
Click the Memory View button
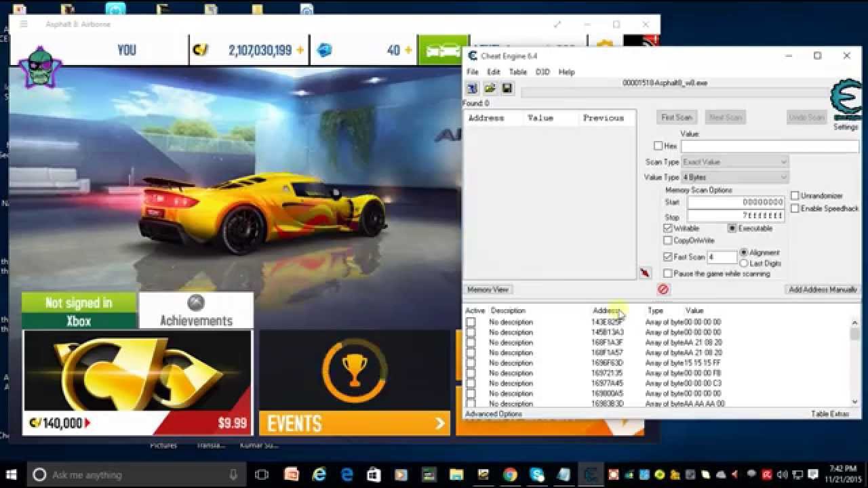[488, 289]
